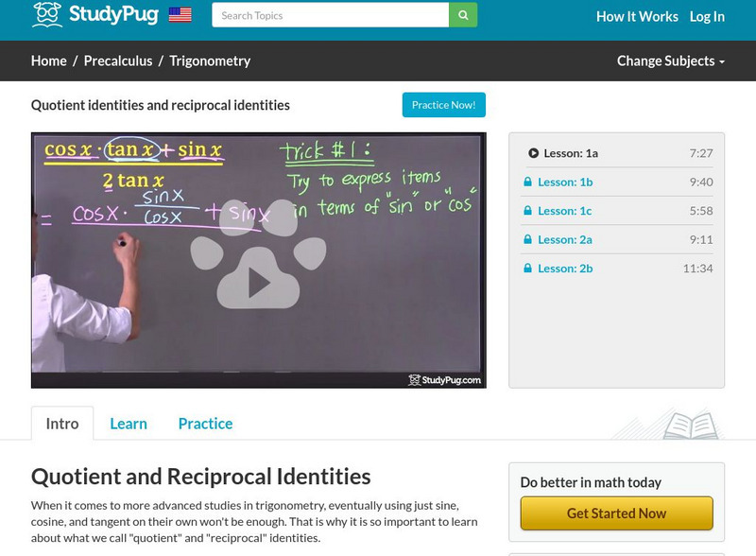Viewport: 756px width, 556px height.
Task: Click the StudyPug watermark on the video
Action: pyautogui.click(x=442, y=377)
